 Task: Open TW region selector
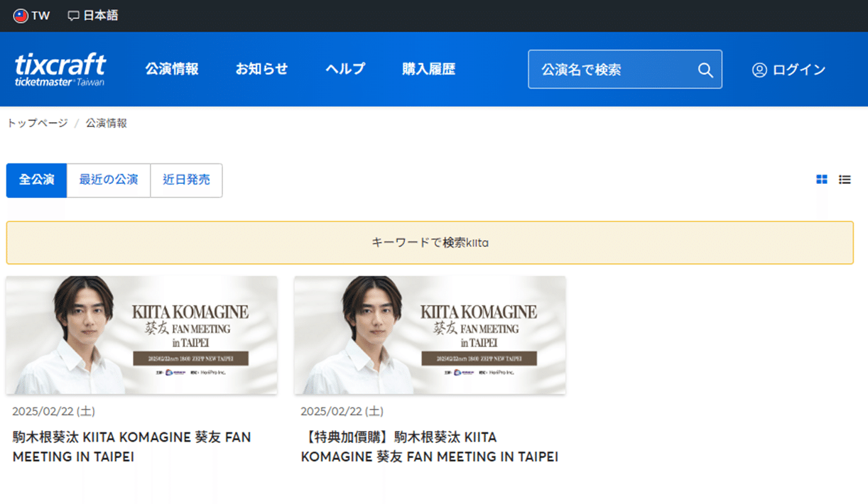(32, 16)
